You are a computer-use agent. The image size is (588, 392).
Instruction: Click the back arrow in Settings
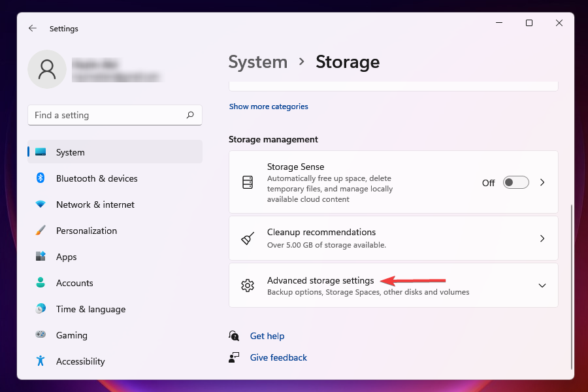[33, 28]
